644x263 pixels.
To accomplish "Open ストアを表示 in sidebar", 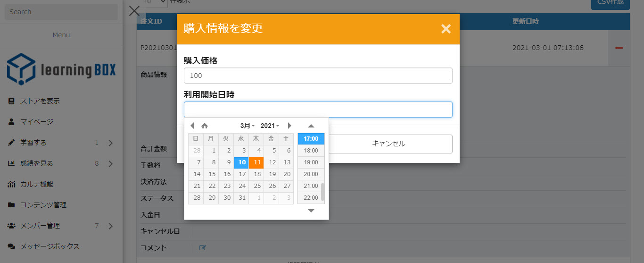I will click(40, 101).
